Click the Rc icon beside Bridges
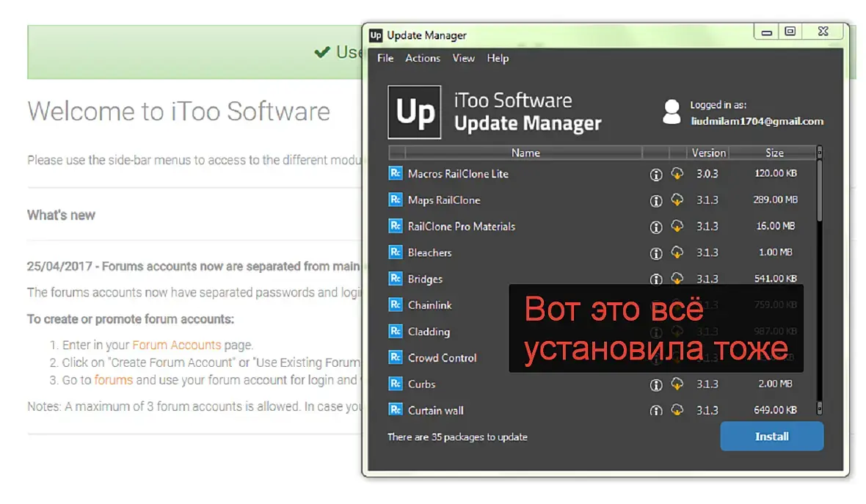The image size is (866, 504). tap(396, 278)
